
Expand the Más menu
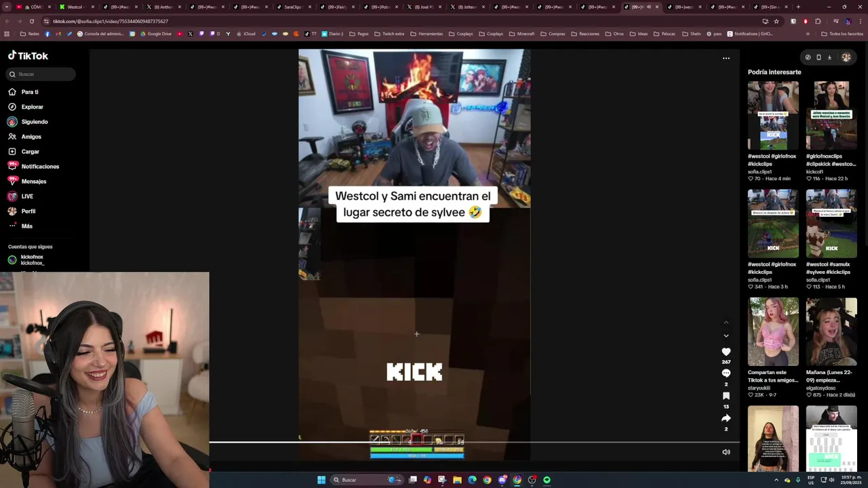coord(20,226)
